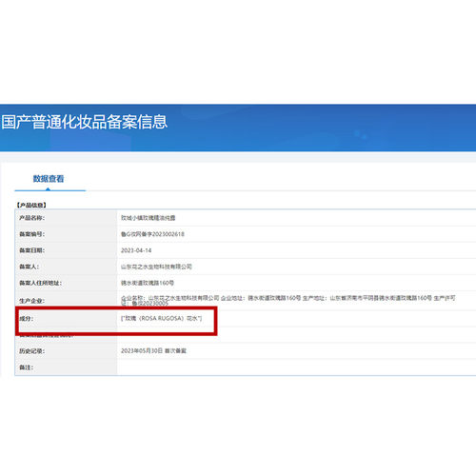Select the 备案编号 value ending 2023002618
Viewport: 476px width, 476px height.
coord(152,234)
